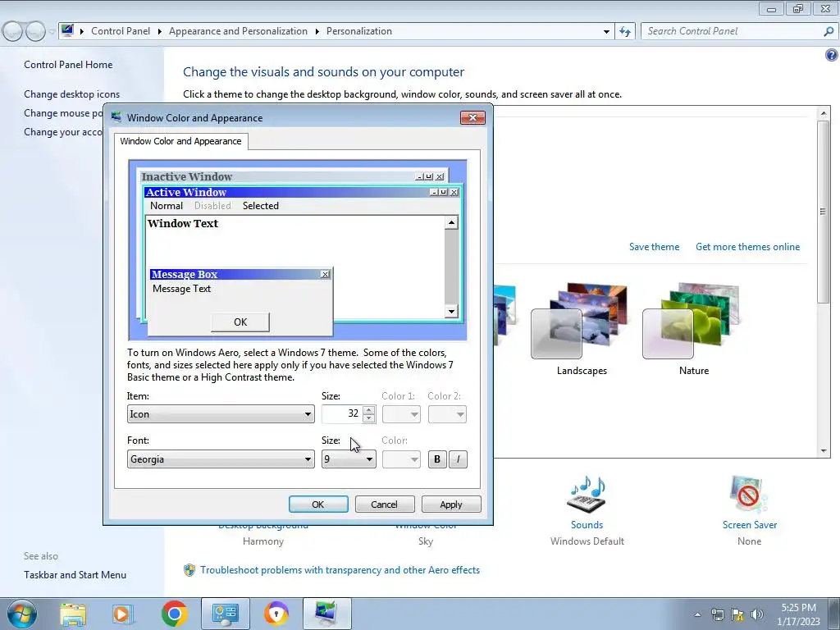The width and height of the screenshot is (840, 630).
Task: Open the address bar history dropdown arrow
Action: tap(606, 32)
